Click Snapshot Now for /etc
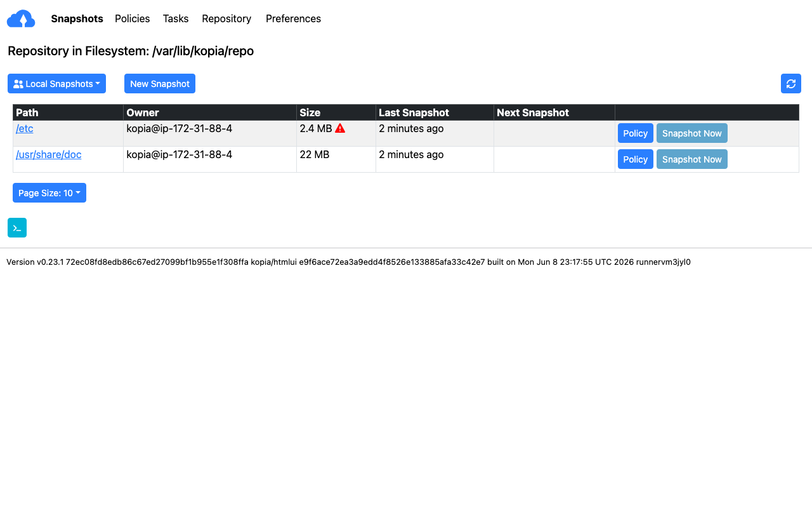Image resolution: width=812 pixels, height=508 pixels. 692,133
